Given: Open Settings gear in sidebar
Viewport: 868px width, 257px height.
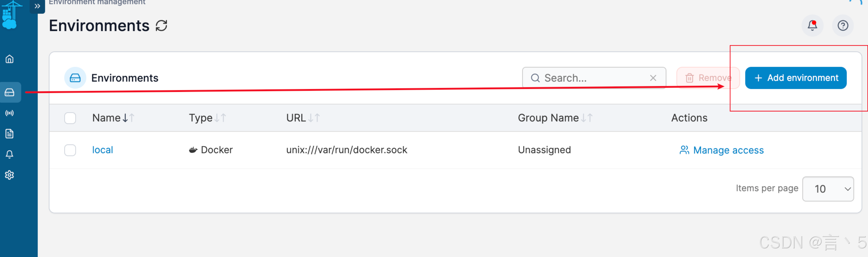Looking at the screenshot, I should 9,175.
